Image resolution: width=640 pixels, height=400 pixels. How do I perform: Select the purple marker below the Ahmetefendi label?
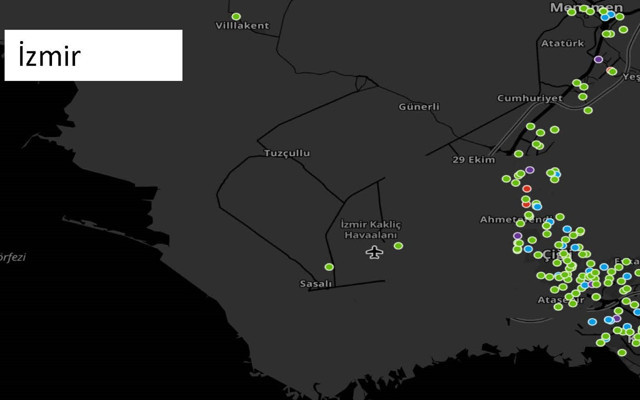tap(518, 237)
